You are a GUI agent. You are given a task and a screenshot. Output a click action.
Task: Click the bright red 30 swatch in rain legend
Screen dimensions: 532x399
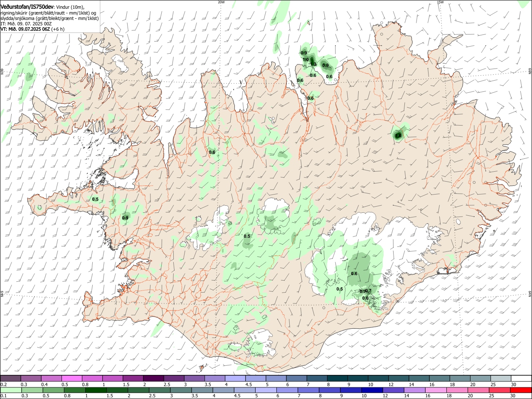tap(521, 390)
